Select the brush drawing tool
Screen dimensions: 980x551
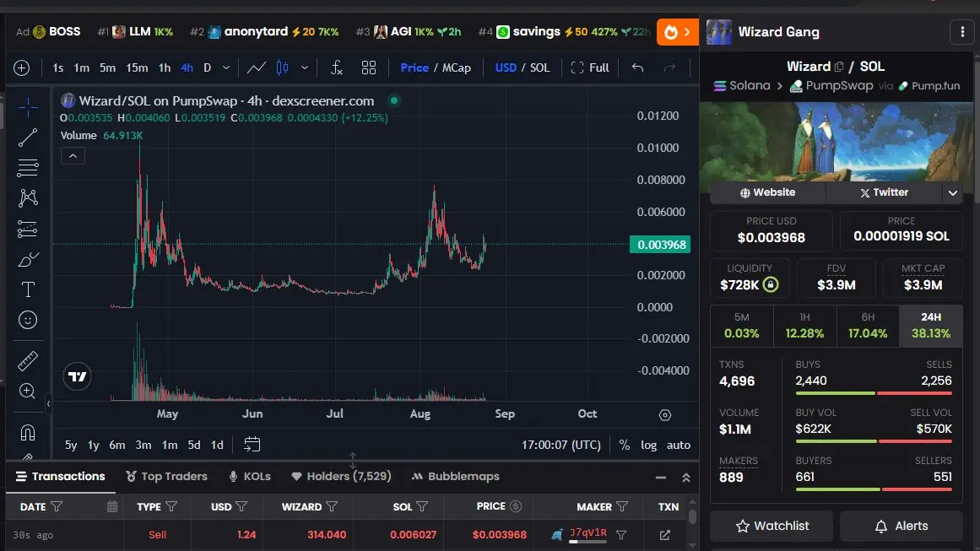(x=28, y=259)
